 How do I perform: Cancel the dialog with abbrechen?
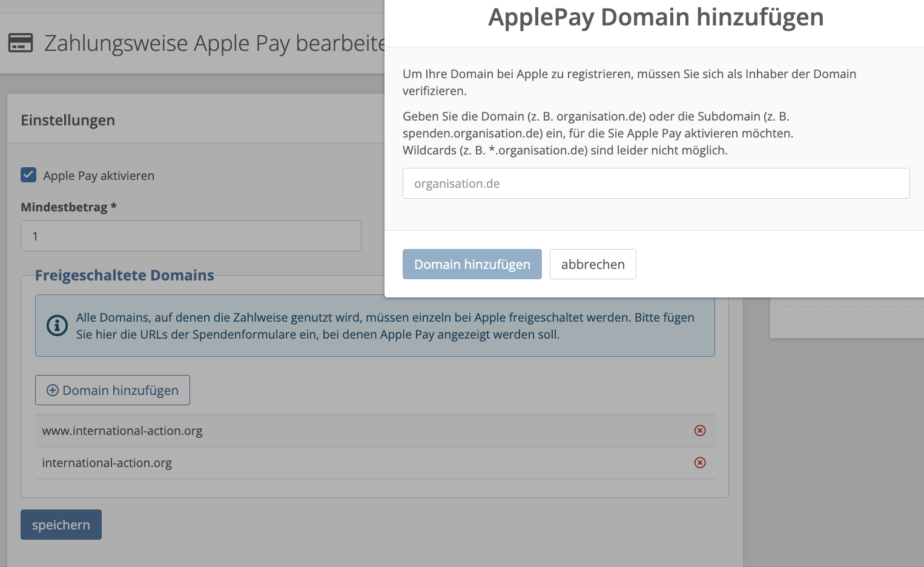point(593,264)
